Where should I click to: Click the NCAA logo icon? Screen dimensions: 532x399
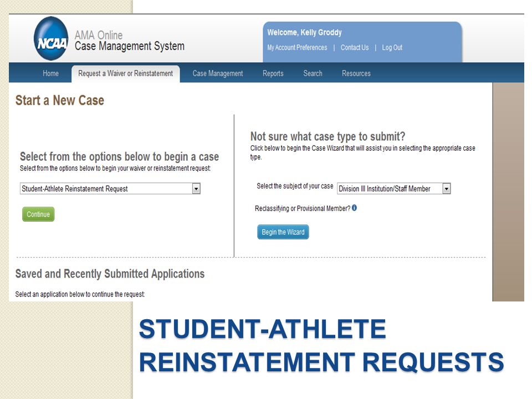pos(51,39)
